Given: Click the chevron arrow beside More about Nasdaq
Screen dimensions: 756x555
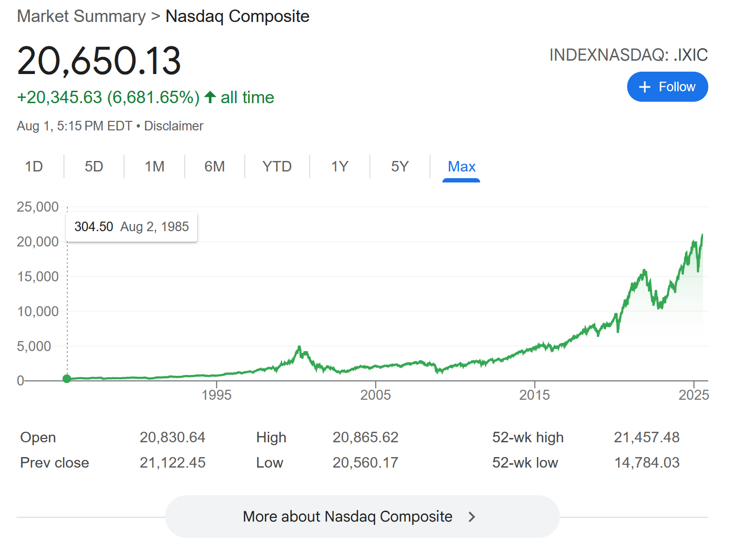Looking at the screenshot, I should point(472,517).
